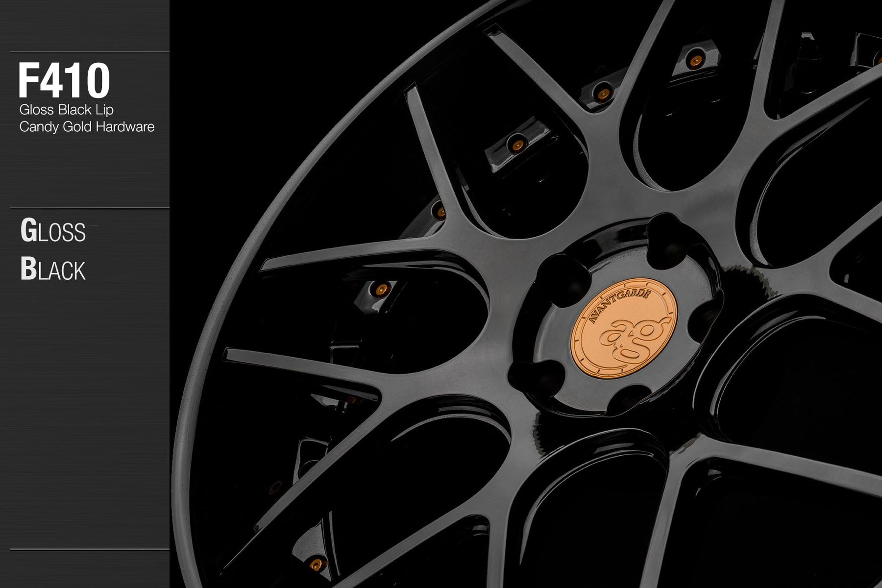Click the divider line near sidebar bottom
Viewport: 882px width, 588px height.
click(89, 549)
